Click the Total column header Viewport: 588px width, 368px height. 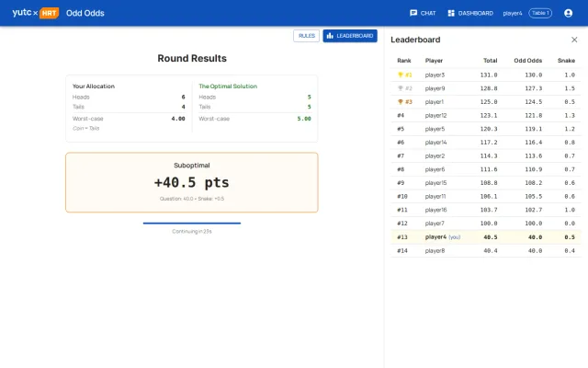pos(490,61)
